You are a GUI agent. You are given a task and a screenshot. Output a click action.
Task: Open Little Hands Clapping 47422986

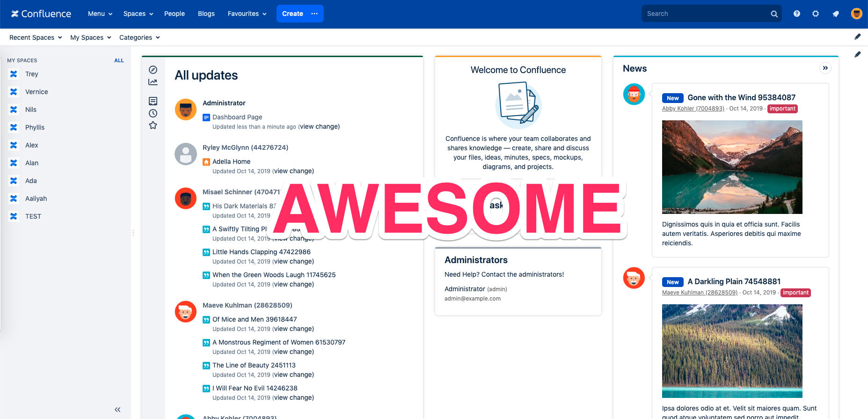[x=262, y=252]
